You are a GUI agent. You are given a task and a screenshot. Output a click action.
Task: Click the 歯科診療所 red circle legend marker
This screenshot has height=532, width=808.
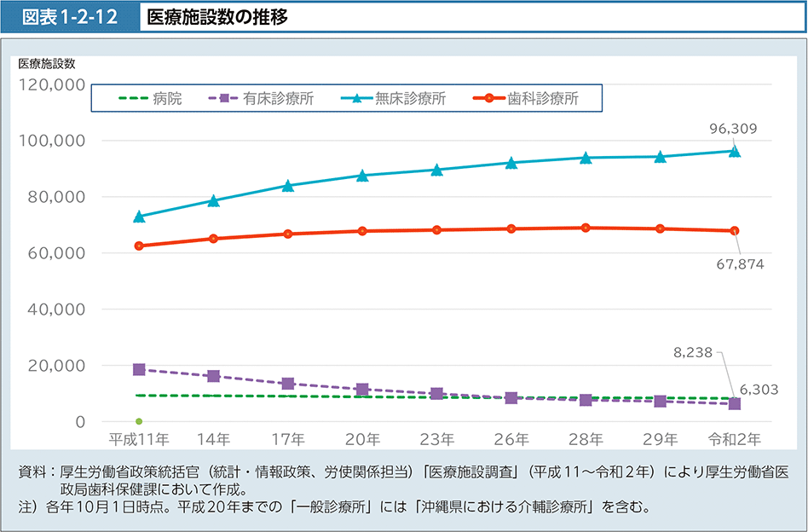pos(488,99)
